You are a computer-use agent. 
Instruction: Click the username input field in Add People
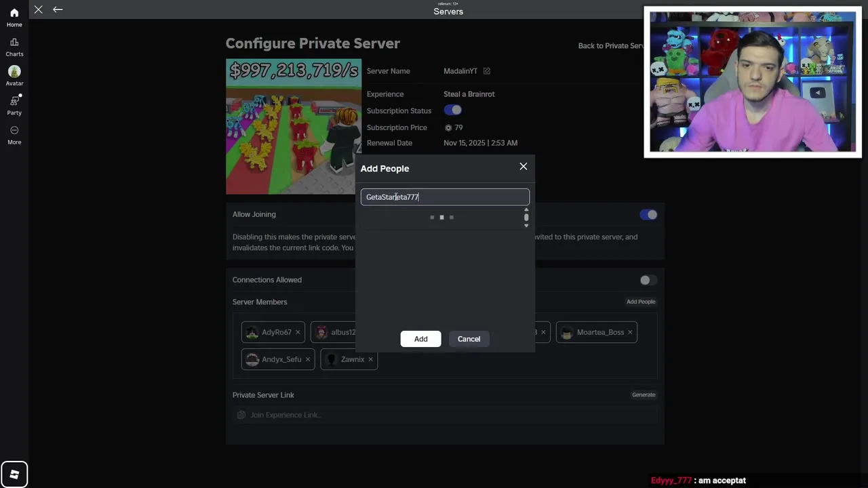tap(445, 197)
